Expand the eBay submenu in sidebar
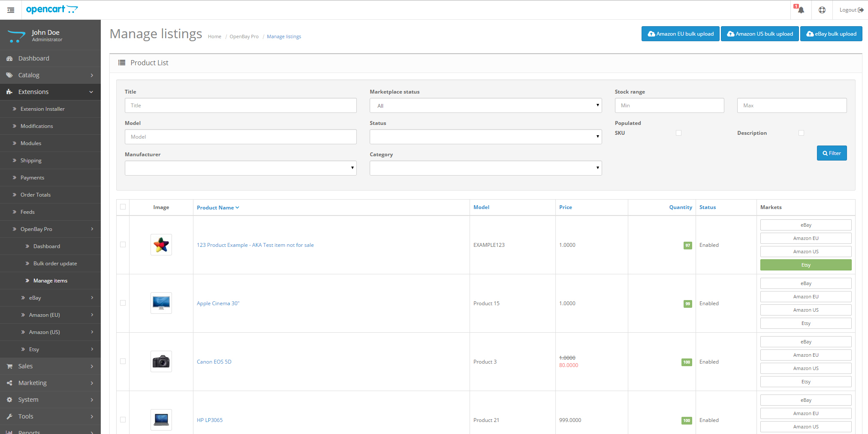The image size is (868, 434). tap(50, 297)
